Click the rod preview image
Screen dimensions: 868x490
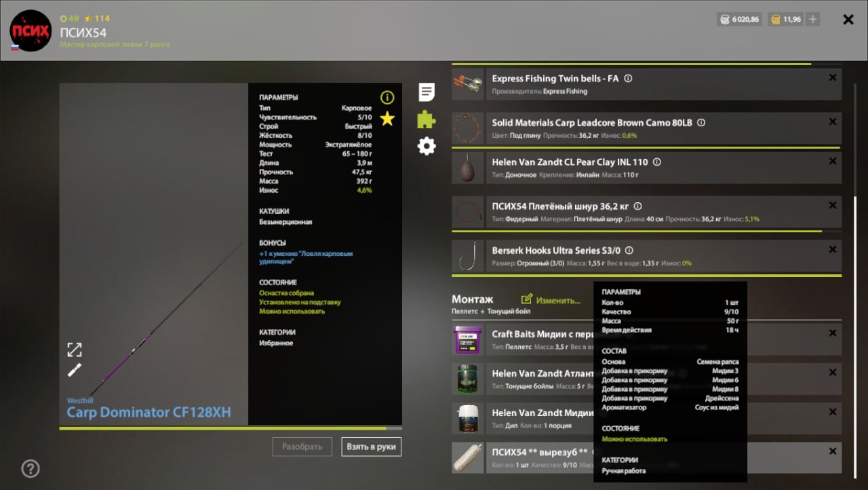pos(154,254)
